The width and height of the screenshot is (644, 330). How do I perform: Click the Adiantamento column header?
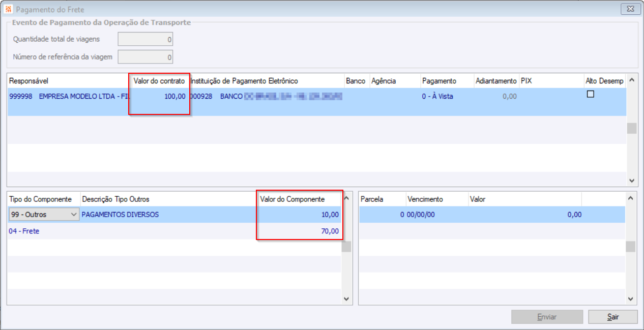click(x=496, y=81)
